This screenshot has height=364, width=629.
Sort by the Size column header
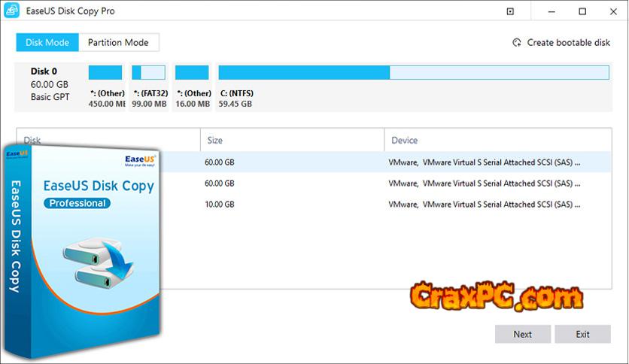click(215, 140)
